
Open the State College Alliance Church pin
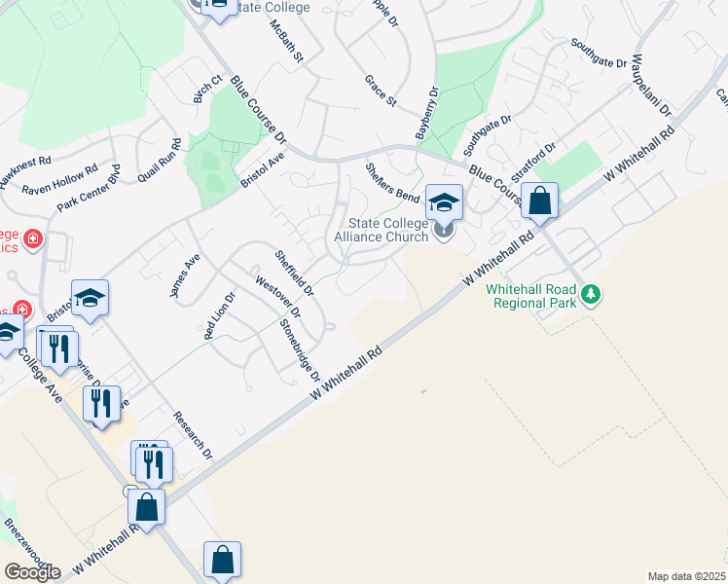(x=444, y=231)
